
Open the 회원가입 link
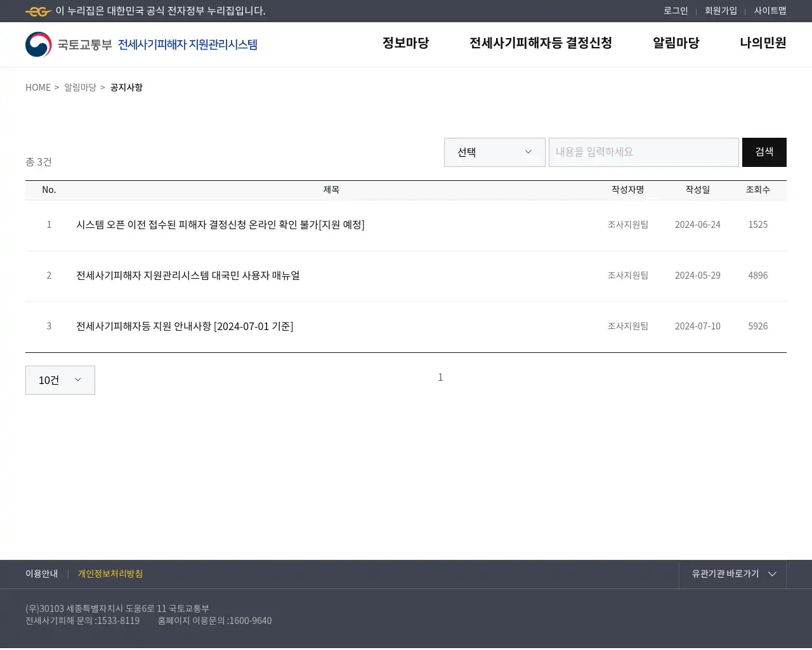(721, 11)
